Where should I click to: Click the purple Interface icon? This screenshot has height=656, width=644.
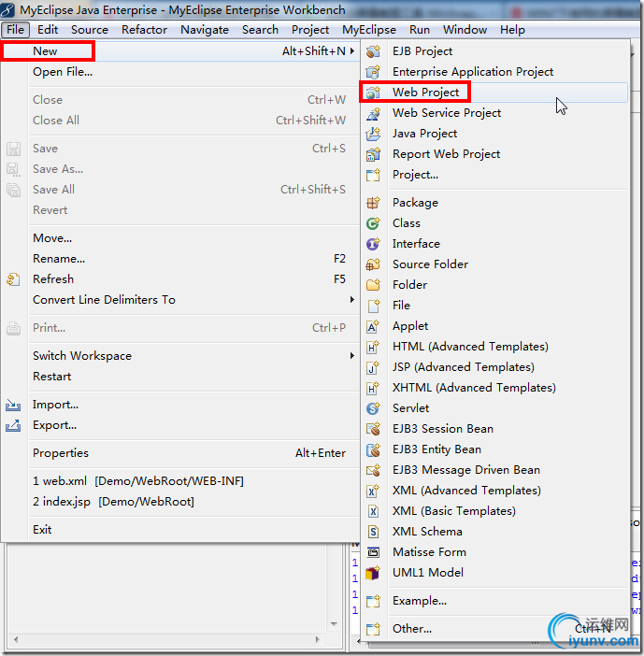[373, 244]
